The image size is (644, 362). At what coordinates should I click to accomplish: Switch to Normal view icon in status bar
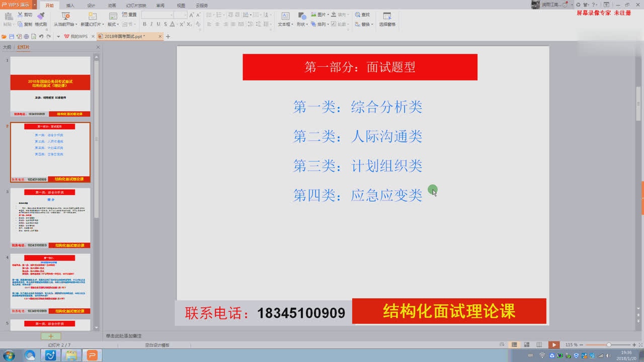(514, 344)
